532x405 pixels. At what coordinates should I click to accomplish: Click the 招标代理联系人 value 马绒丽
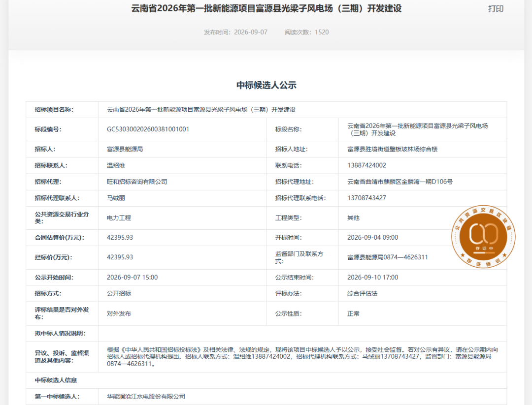coord(116,198)
